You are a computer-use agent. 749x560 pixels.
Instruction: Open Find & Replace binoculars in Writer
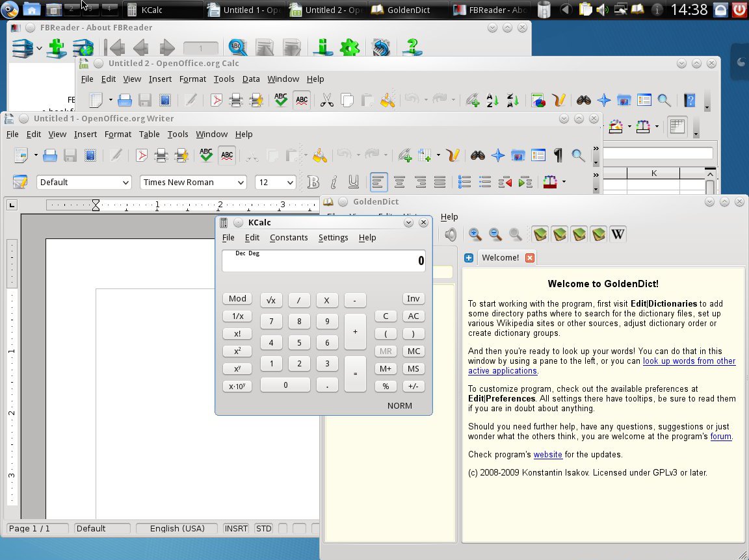pos(478,155)
